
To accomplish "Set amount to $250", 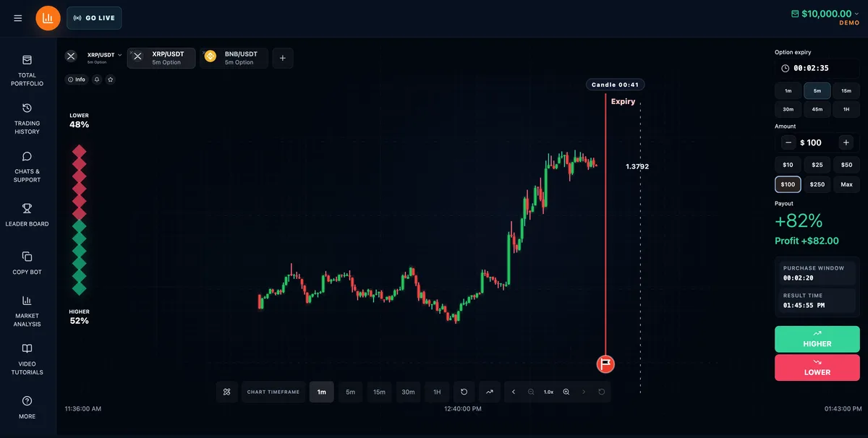I will point(817,184).
